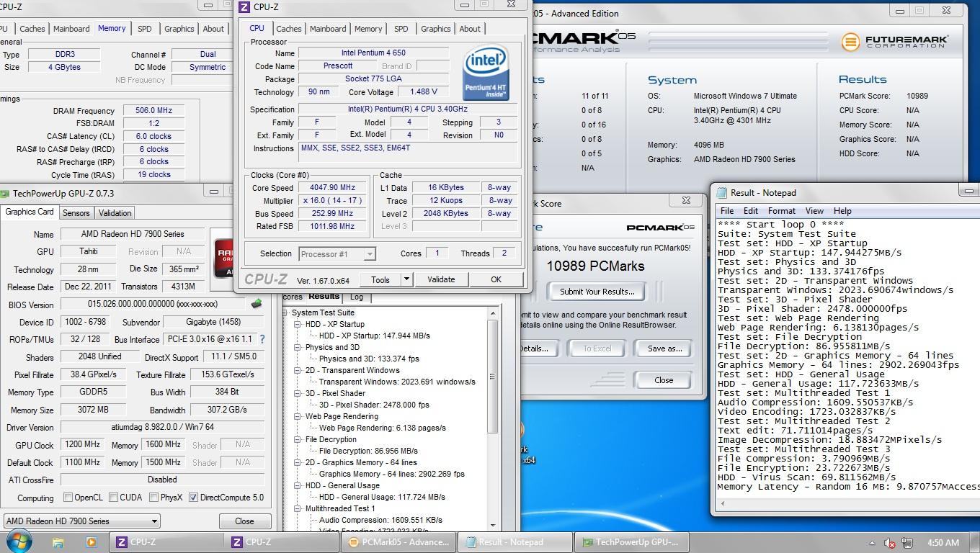Open the Validation tab in GPU-Z
The width and height of the screenshot is (980, 553).
tap(115, 213)
